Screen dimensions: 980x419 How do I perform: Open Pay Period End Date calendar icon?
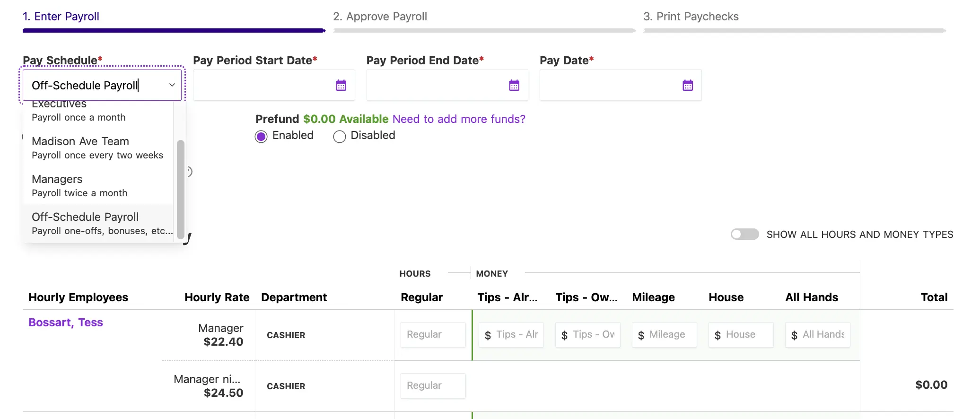pos(514,86)
